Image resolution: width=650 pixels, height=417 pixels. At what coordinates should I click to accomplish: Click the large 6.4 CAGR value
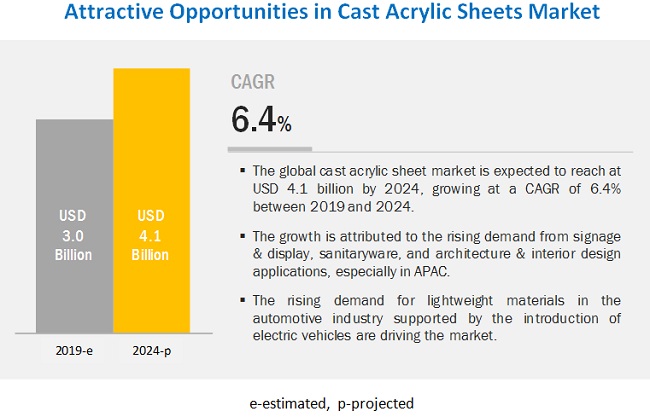[x=254, y=121]
